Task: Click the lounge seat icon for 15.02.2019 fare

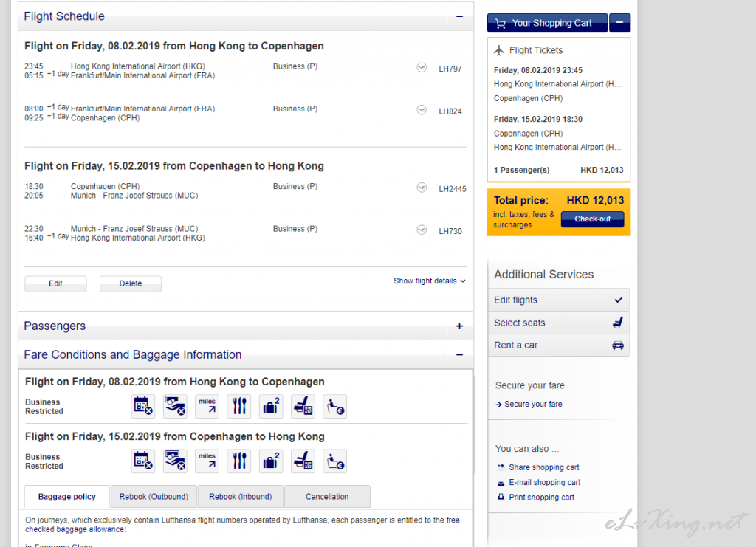Action: point(335,461)
